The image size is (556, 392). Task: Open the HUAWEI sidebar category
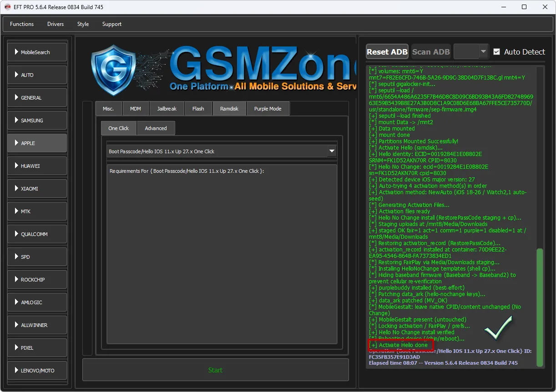[x=37, y=166]
